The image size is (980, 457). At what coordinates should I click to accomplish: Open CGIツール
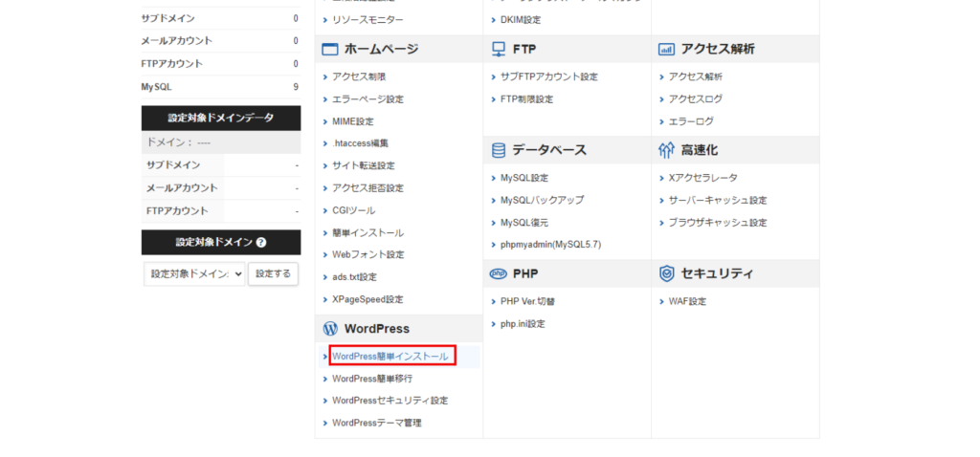click(354, 210)
